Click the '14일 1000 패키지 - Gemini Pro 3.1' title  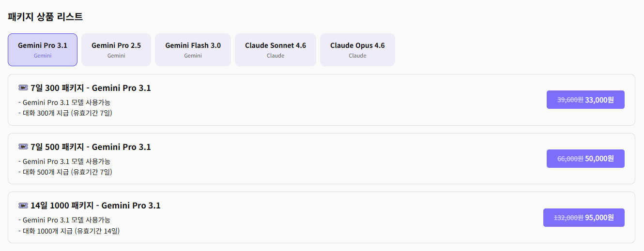click(95, 206)
